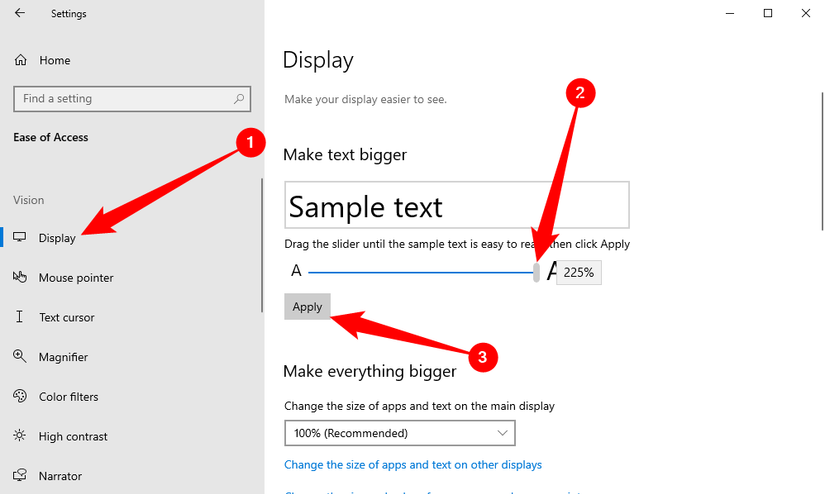Click the Apply button
Screen dimensions: 825x494
307,307
